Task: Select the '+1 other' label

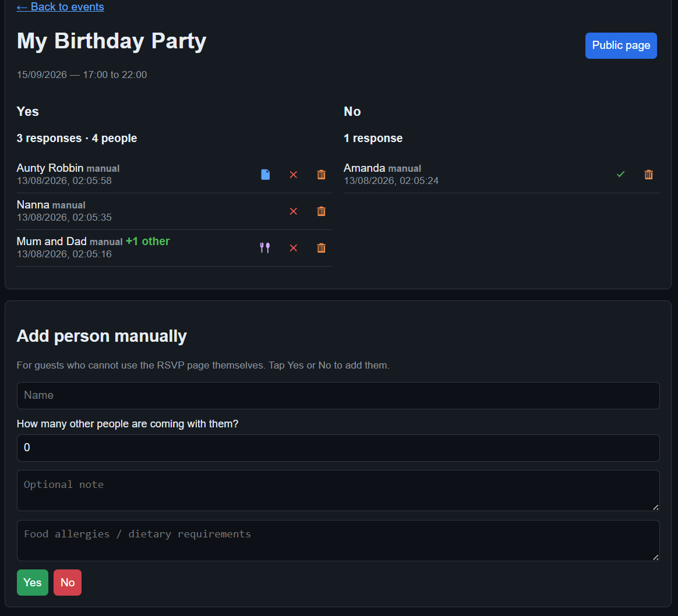Action: 148,241
